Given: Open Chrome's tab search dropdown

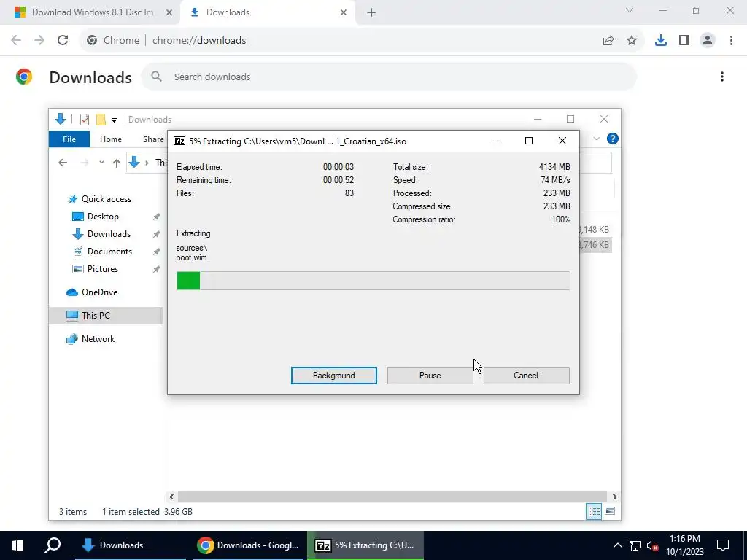Looking at the screenshot, I should click(x=630, y=10).
